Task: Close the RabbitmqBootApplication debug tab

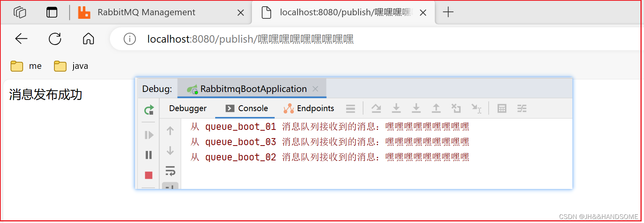Action: (315, 89)
